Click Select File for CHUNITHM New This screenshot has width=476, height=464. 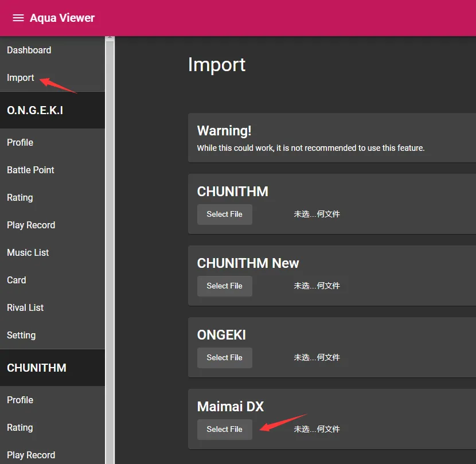[225, 286]
